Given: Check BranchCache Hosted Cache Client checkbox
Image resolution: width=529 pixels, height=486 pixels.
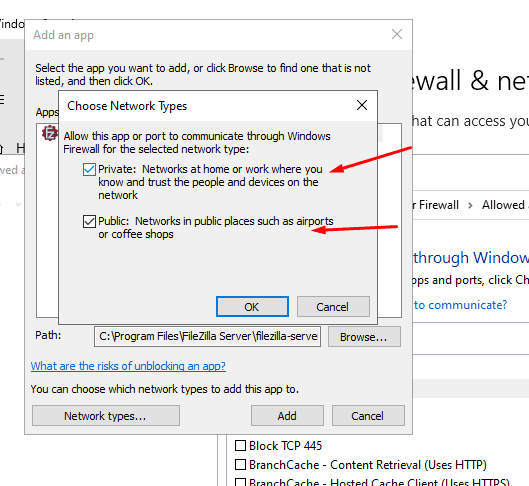Looking at the screenshot, I should click(x=240, y=482).
